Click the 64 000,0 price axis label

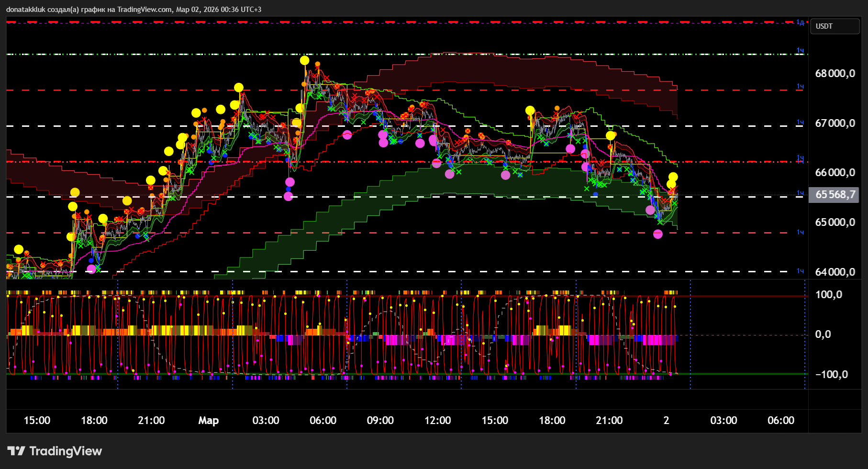tap(835, 272)
